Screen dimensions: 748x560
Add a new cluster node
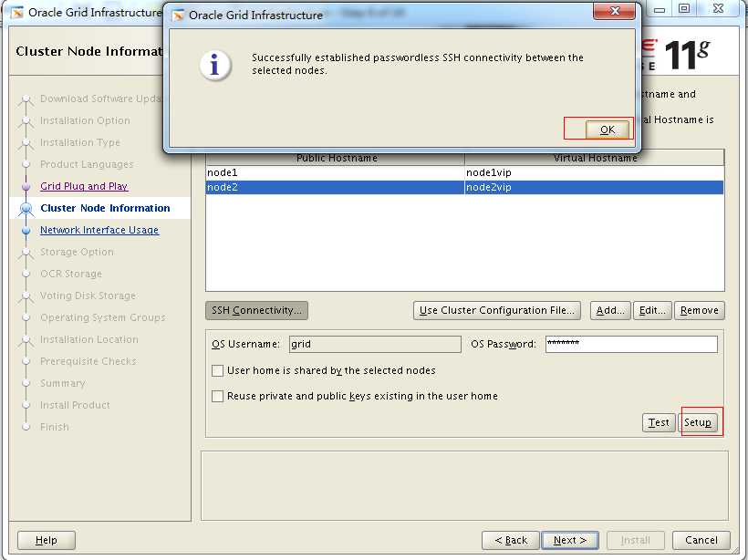point(610,310)
